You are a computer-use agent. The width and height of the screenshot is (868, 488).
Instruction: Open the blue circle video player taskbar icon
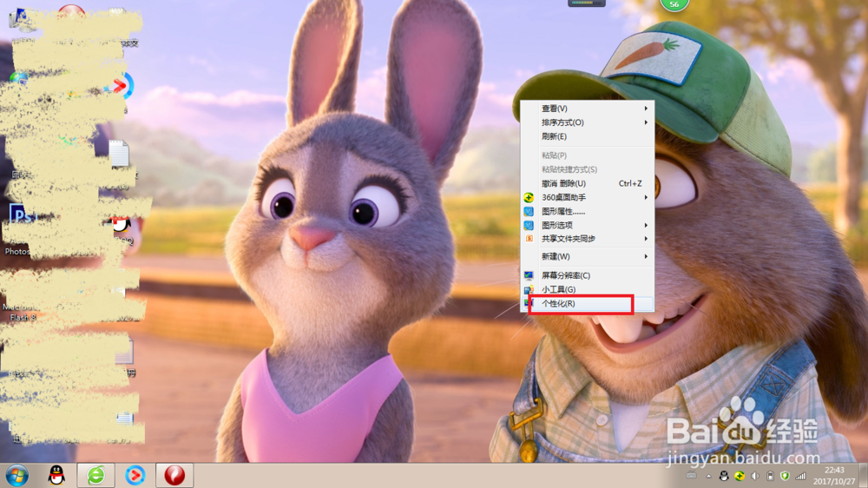coord(135,475)
